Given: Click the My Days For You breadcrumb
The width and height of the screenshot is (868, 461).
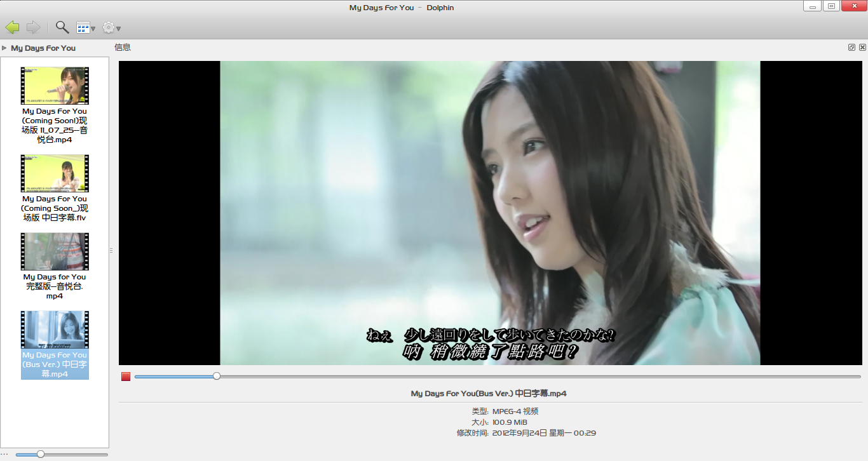Looking at the screenshot, I should [43, 48].
